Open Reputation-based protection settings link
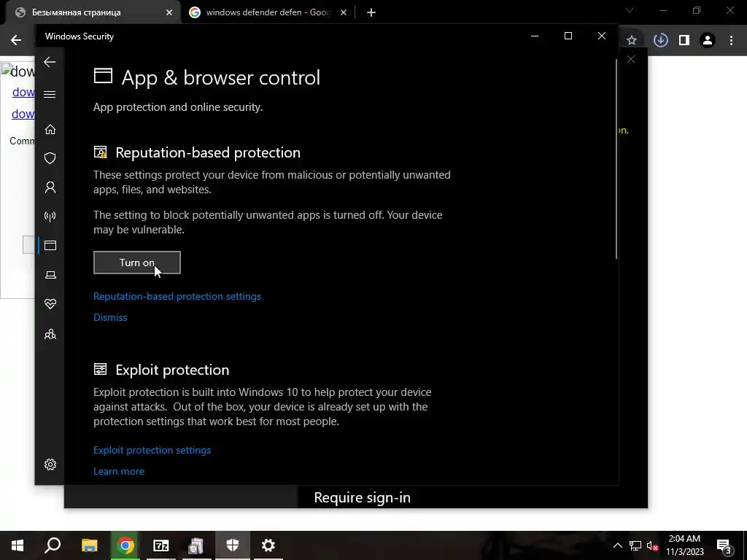This screenshot has height=560, width=747. [x=177, y=296]
